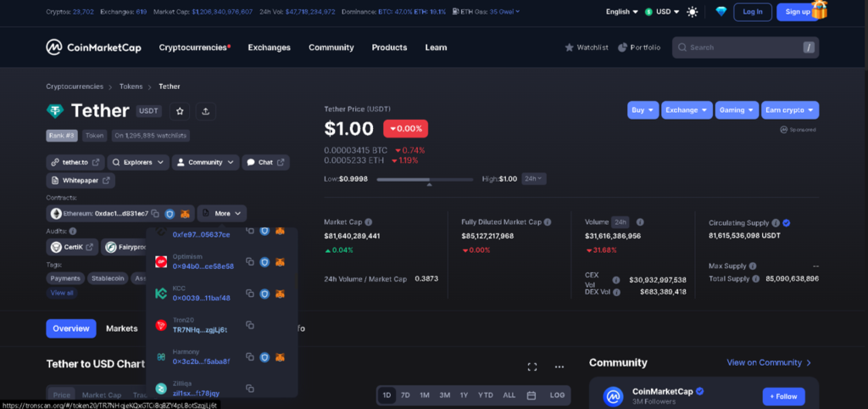Open chart three-dots options menu
The height and width of the screenshot is (409, 868).
click(559, 367)
